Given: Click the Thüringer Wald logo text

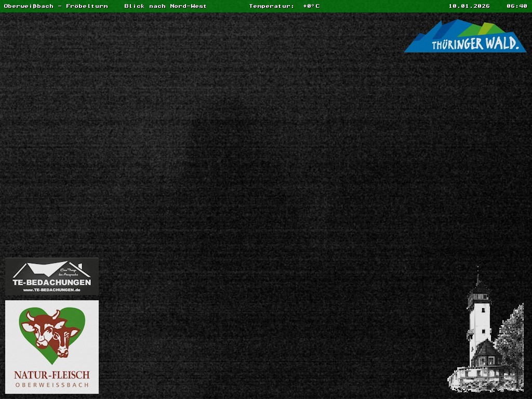Looking at the screenshot, I should click(475, 44).
